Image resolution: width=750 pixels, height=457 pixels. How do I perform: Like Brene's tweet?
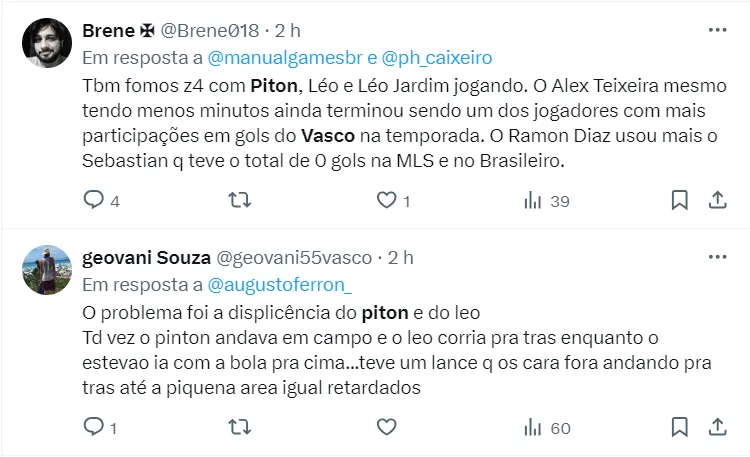tap(386, 201)
